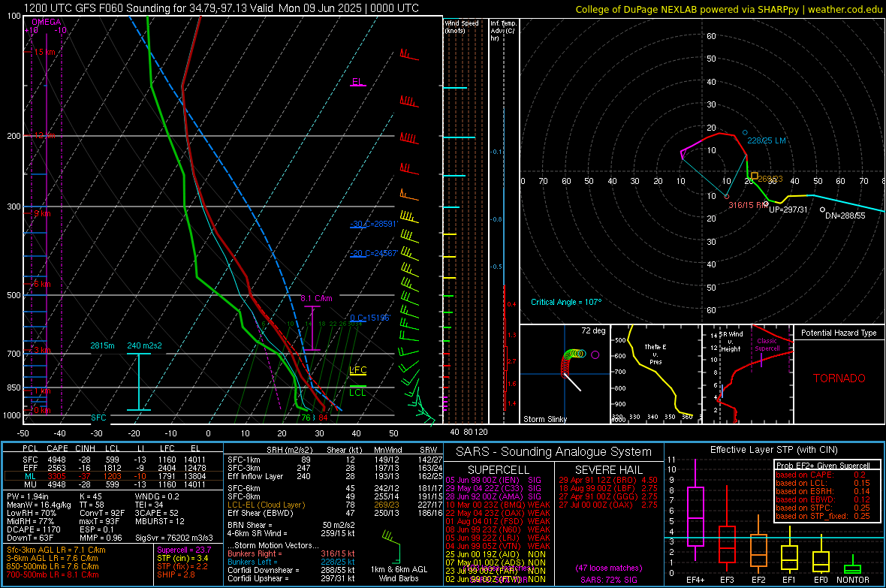The image size is (886, 588).
Task: Click Sfc-3km AGL LR = 7.1 C/km
Action: (x=56, y=550)
